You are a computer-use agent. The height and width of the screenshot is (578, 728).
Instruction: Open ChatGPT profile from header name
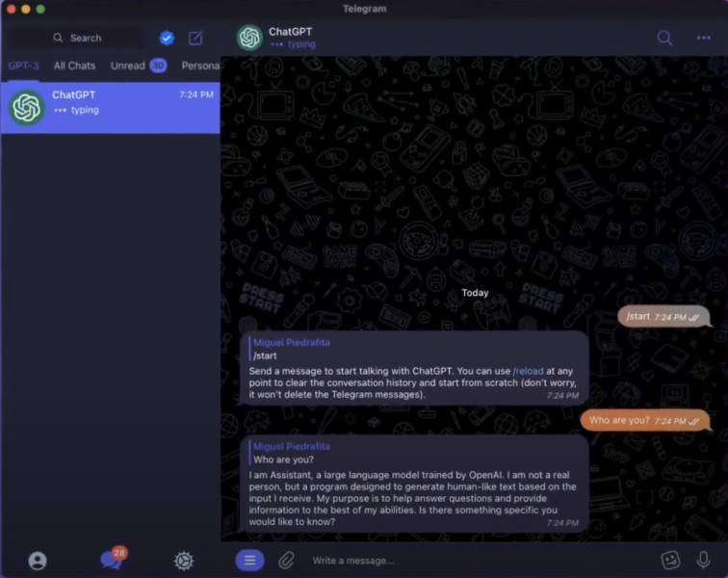[290, 32]
